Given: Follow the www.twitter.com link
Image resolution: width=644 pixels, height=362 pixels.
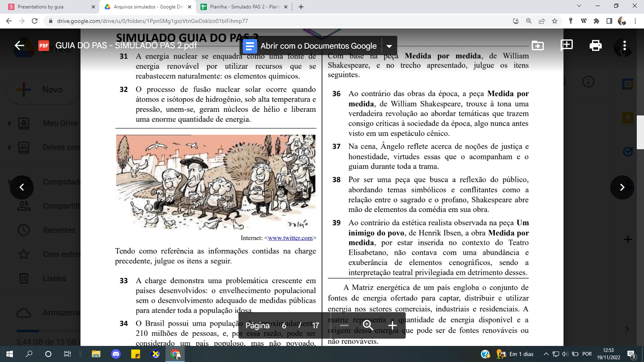Looking at the screenshot, I should point(290,238).
